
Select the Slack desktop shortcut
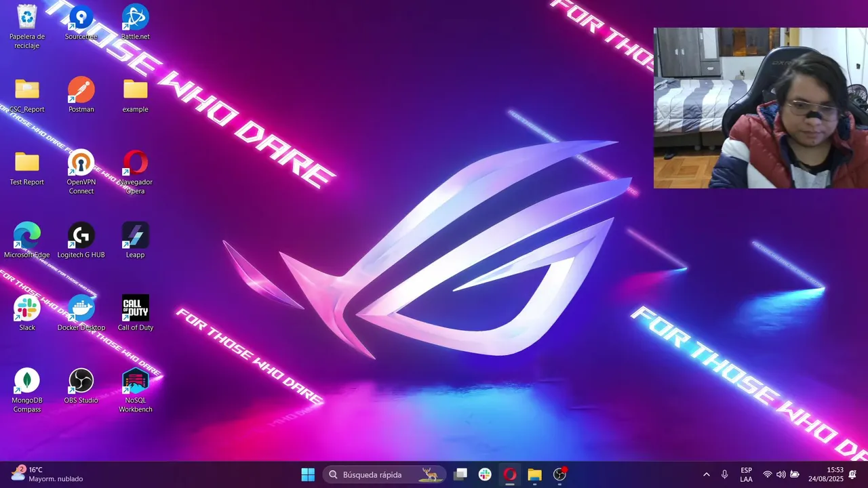[x=27, y=312]
